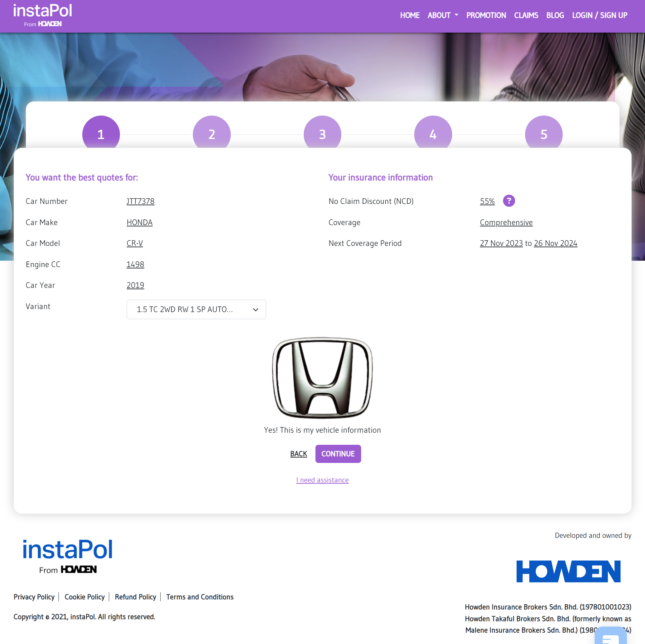Edit the car number JTT7378

coord(140,201)
